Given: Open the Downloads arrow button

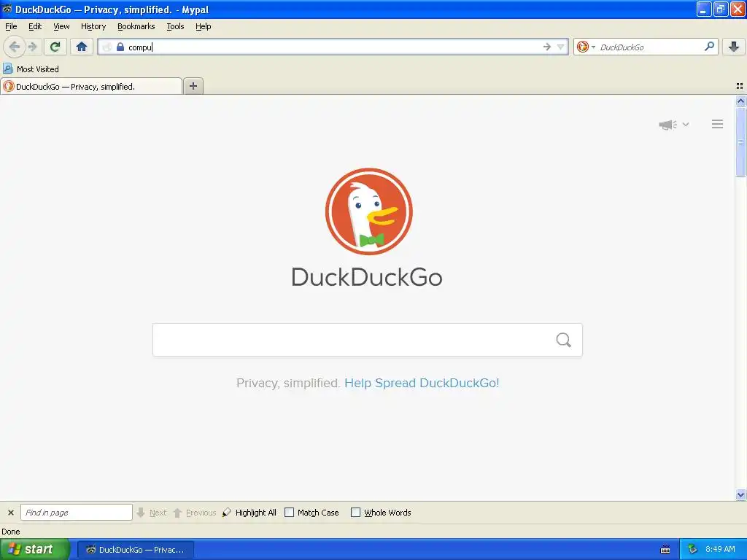Looking at the screenshot, I should point(734,47).
